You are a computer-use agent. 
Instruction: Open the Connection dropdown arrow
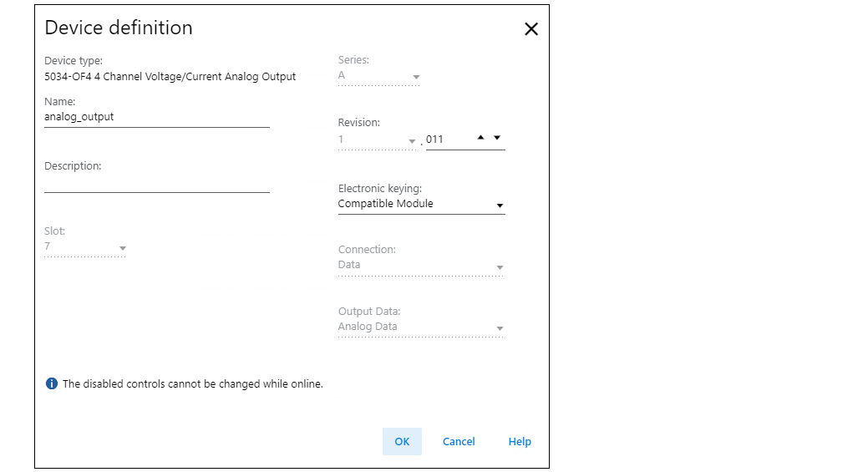[500, 267]
